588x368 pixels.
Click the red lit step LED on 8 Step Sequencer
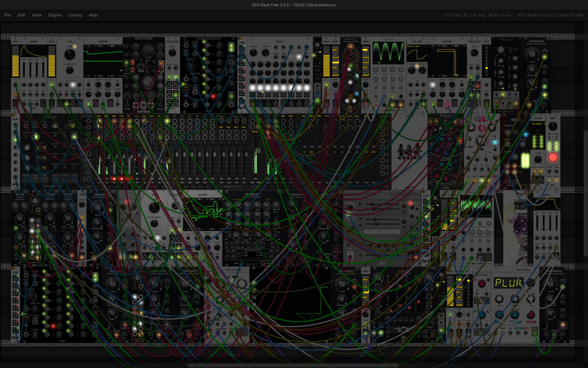pos(213,96)
